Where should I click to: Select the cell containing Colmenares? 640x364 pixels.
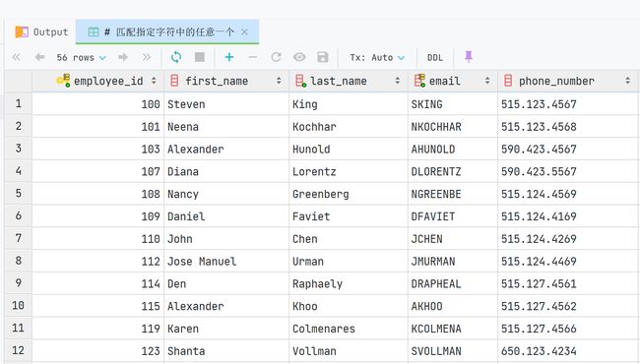point(349,329)
